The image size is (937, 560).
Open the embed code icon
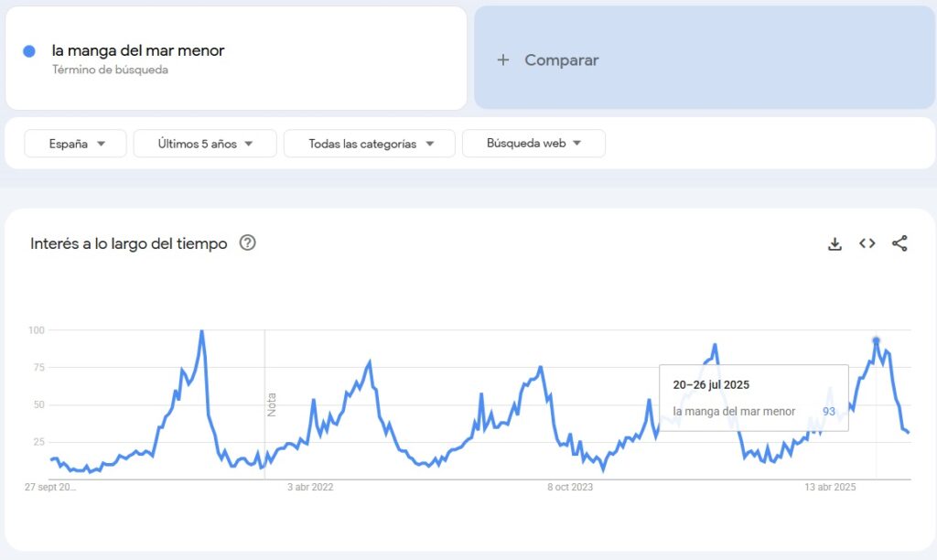pyautogui.click(x=867, y=243)
